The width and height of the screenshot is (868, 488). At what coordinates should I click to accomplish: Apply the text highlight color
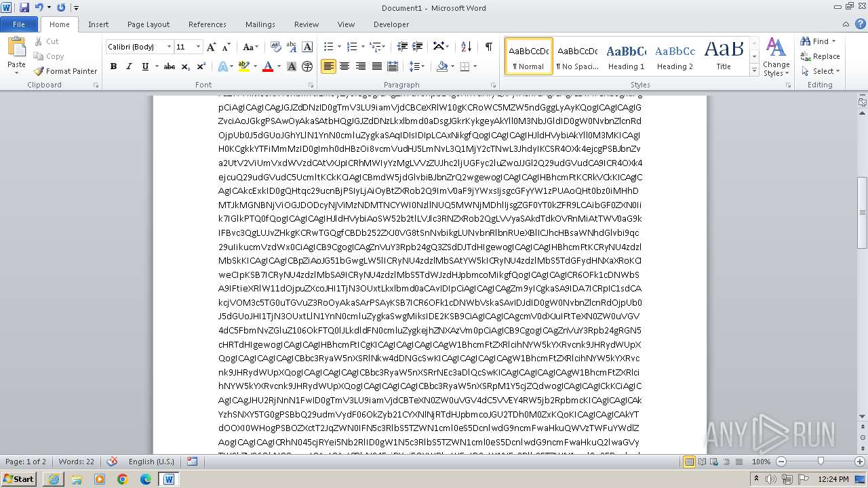(x=243, y=66)
